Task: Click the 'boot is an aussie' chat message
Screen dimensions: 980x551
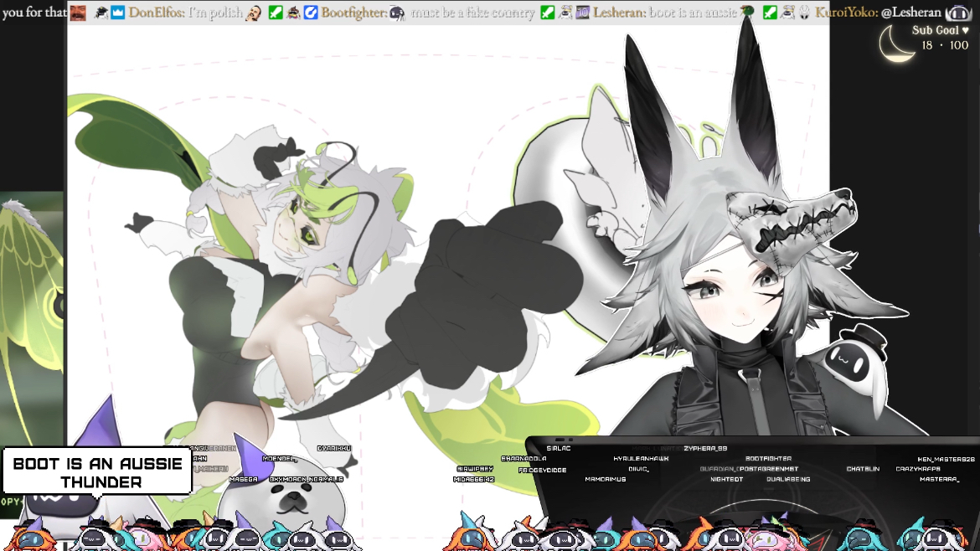Action: click(x=693, y=12)
